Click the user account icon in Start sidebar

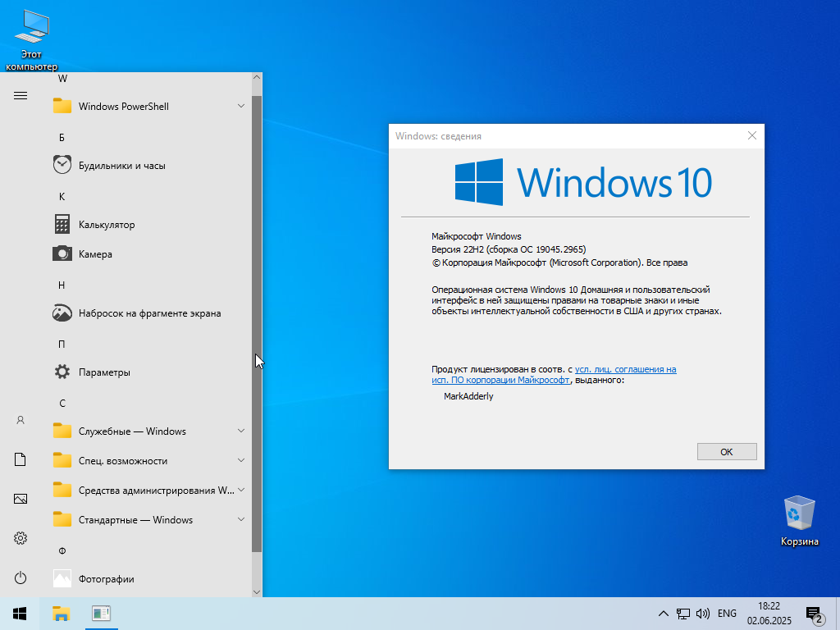click(x=21, y=420)
